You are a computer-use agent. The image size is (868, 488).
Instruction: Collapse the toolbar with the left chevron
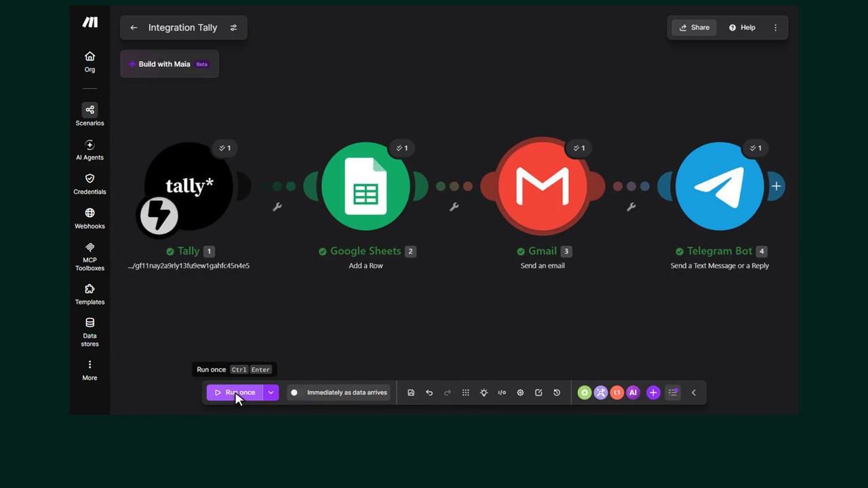tap(694, 392)
